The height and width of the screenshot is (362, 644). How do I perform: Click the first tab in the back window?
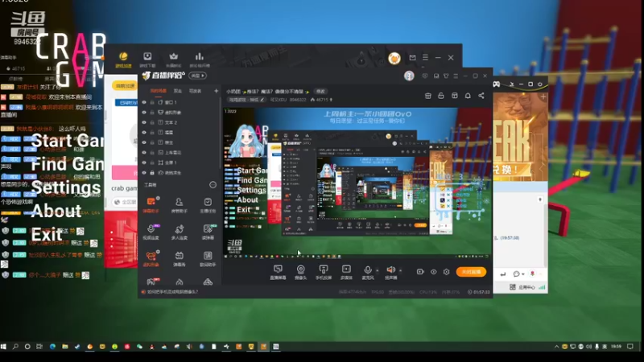pos(123,59)
